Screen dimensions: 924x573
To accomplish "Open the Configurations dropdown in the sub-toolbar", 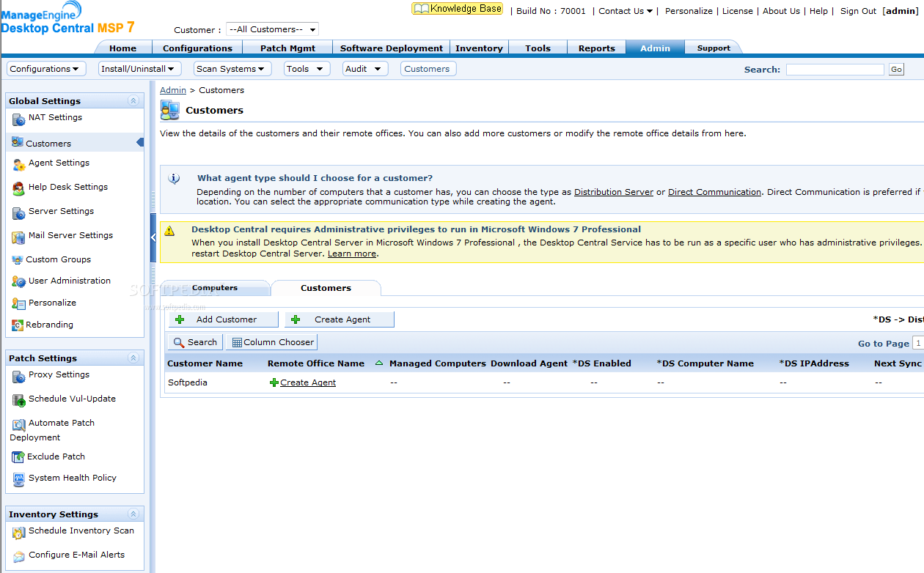I will pyautogui.click(x=46, y=69).
